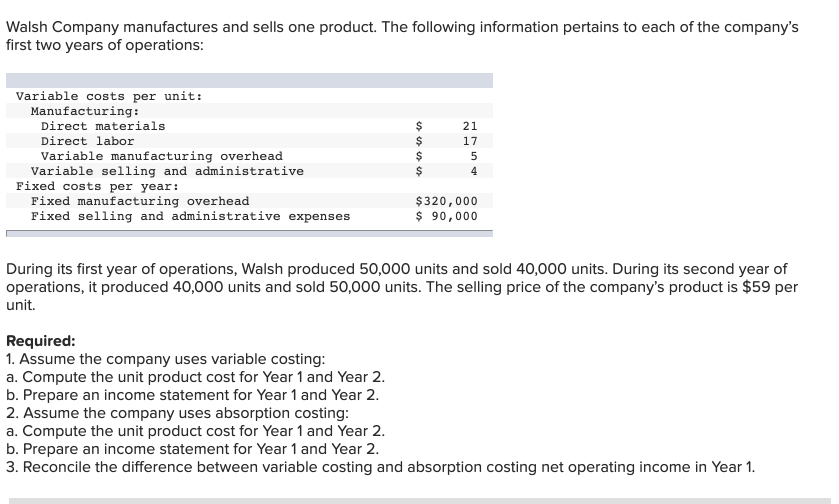Click the Required: heading
The width and height of the screenshot is (839, 504).
pyautogui.click(x=40, y=341)
